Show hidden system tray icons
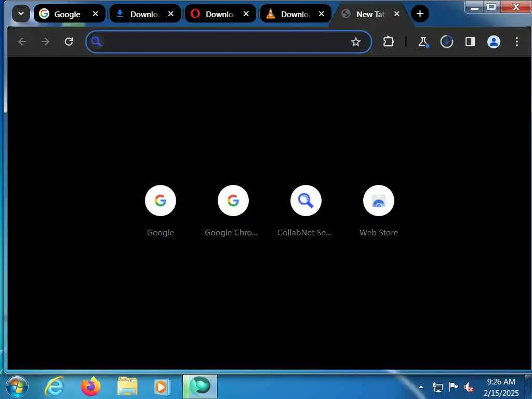 point(421,387)
